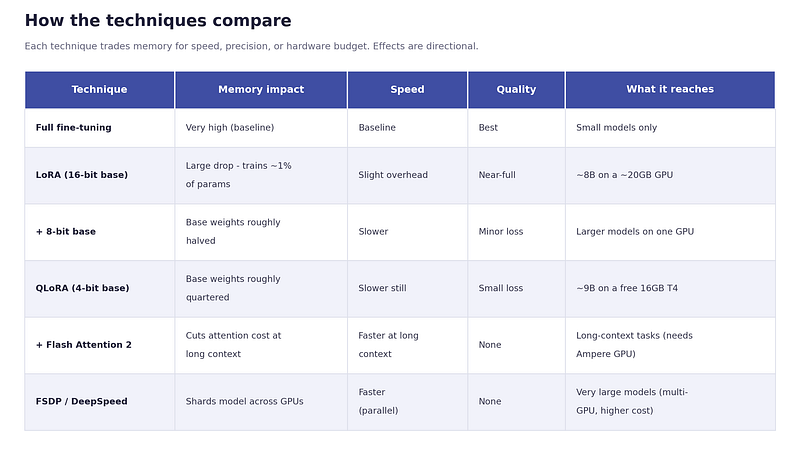Click the Technique column header

coord(99,90)
